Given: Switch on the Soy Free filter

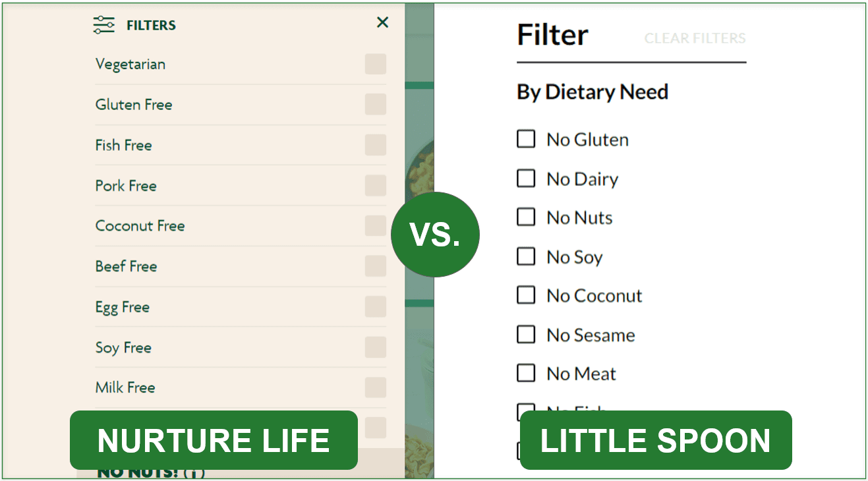Looking at the screenshot, I should click(x=375, y=347).
